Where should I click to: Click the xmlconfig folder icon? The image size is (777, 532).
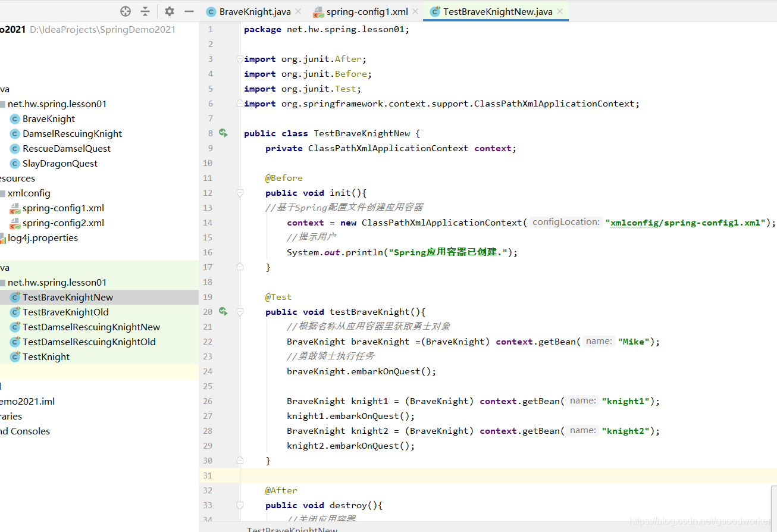2,193
